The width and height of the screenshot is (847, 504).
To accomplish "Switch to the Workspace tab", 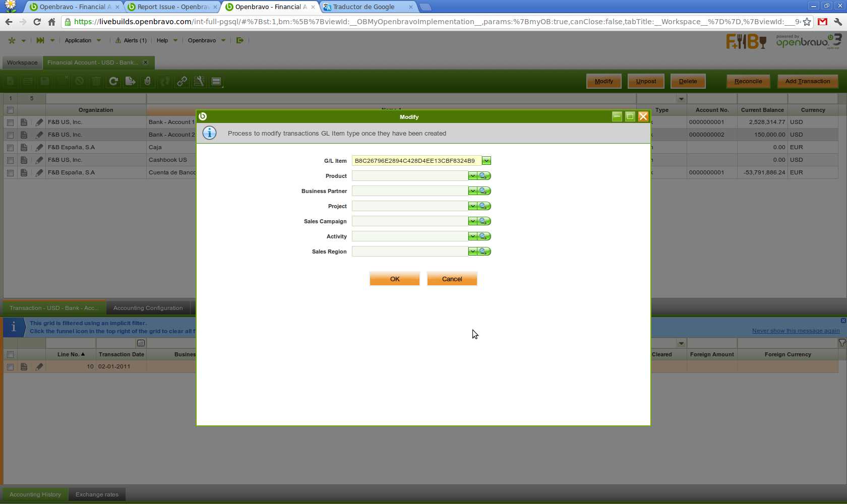I will point(22,62).
